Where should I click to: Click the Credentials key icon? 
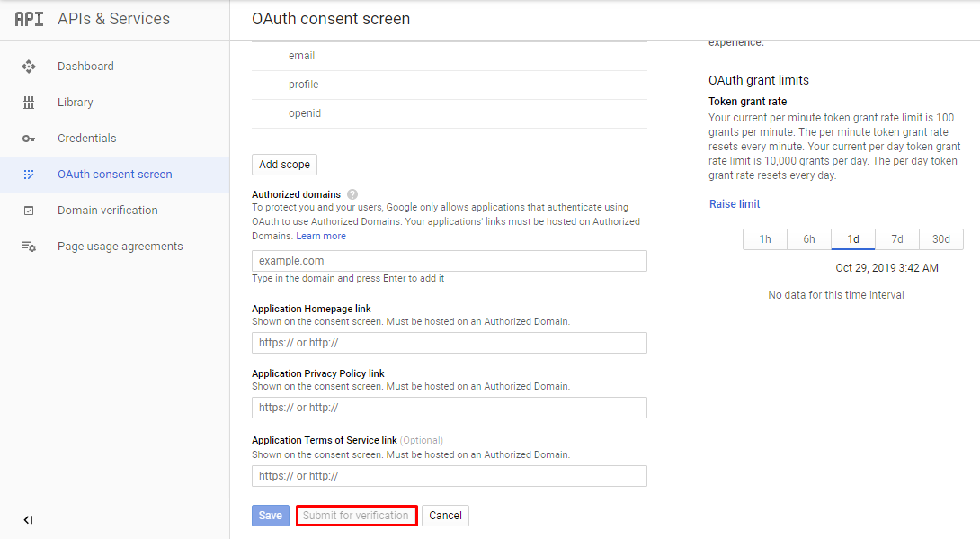[29, 139]
